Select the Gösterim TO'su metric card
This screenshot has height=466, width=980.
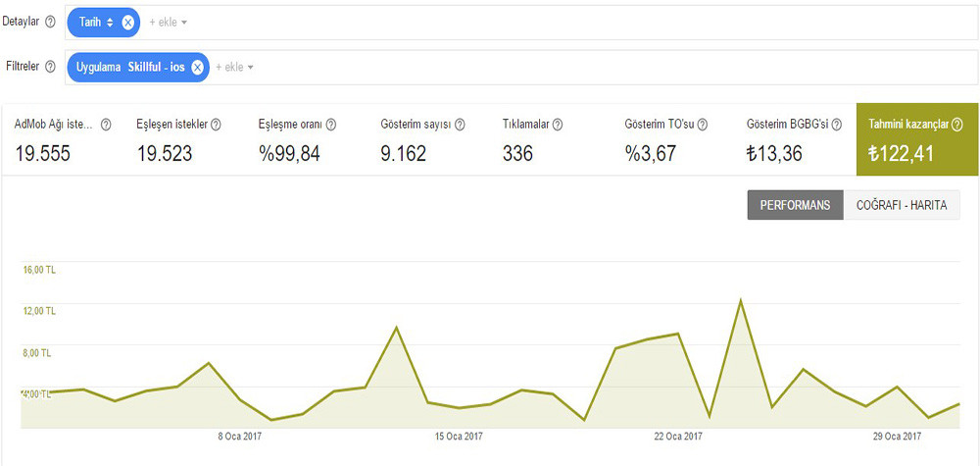pos(674,139)
